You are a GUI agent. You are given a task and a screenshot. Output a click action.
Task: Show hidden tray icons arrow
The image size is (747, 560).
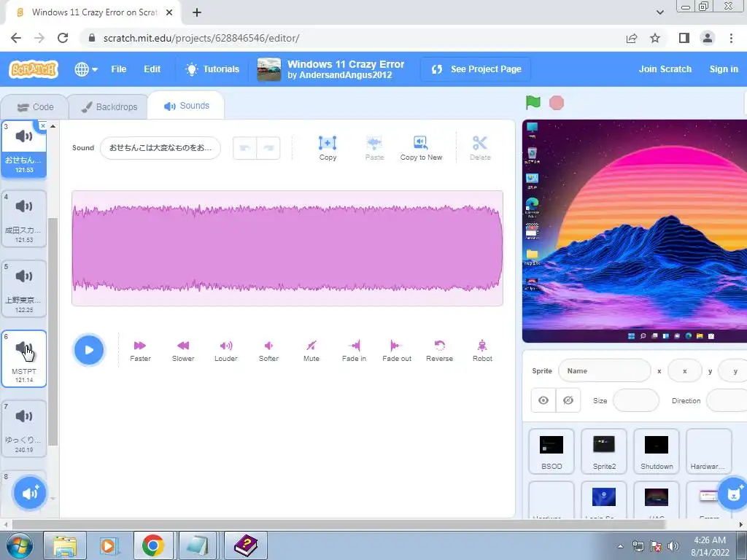point(620,546)
